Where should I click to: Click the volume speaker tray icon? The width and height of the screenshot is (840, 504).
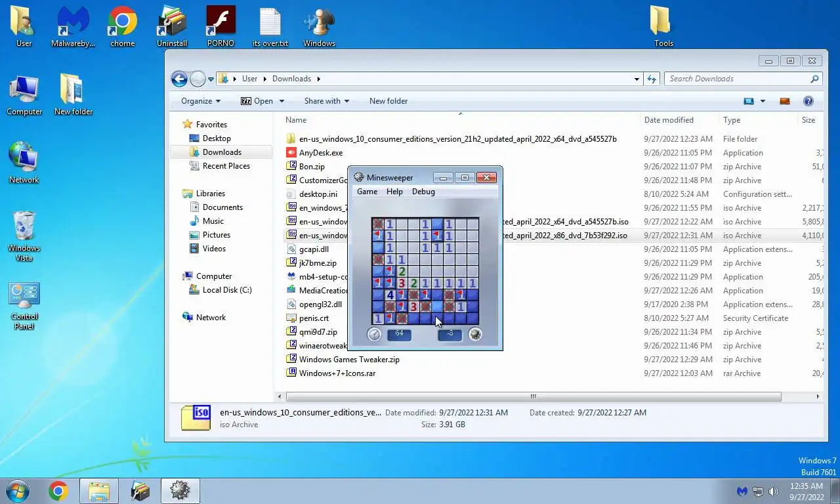point(774,491)
